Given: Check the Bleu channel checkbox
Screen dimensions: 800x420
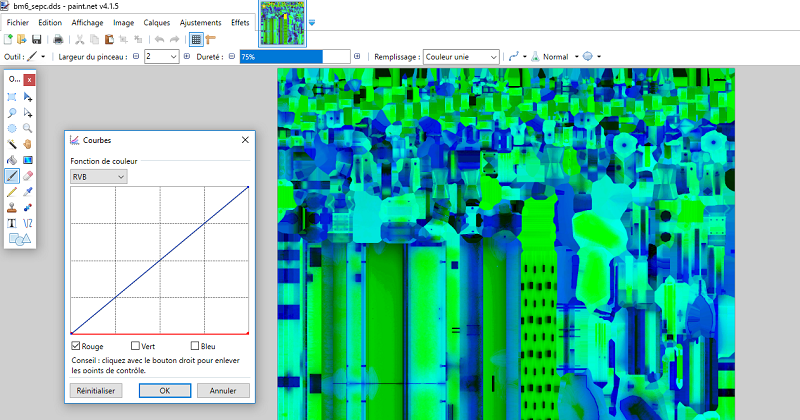Looking at the screenshot, I should [195, 346].
